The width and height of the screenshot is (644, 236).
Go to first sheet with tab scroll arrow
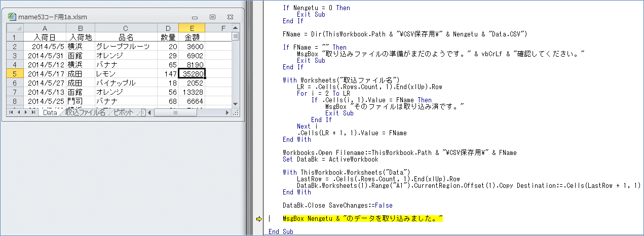(11, 112)
